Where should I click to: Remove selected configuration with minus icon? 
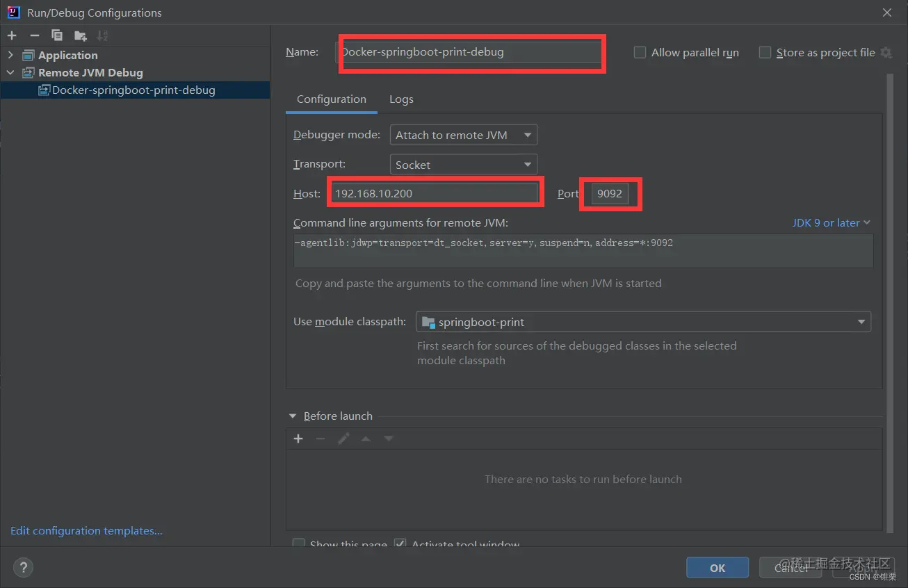[x=34, y=35]
